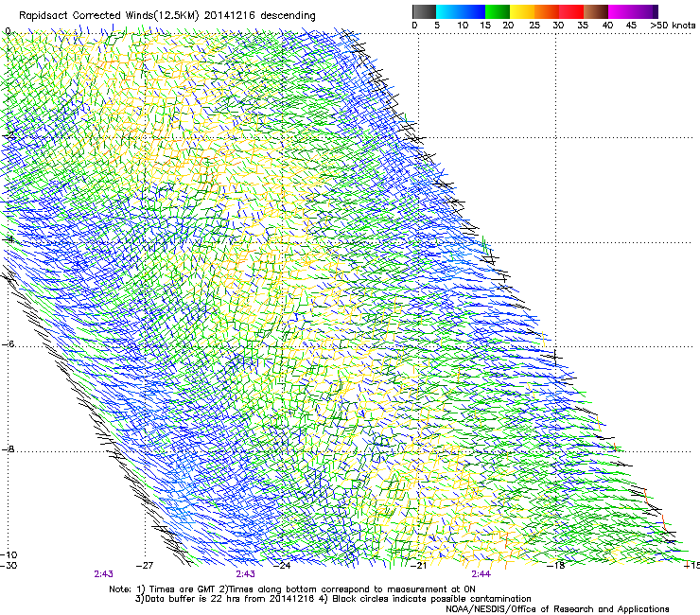Click the '20' legend scale label

508,25
